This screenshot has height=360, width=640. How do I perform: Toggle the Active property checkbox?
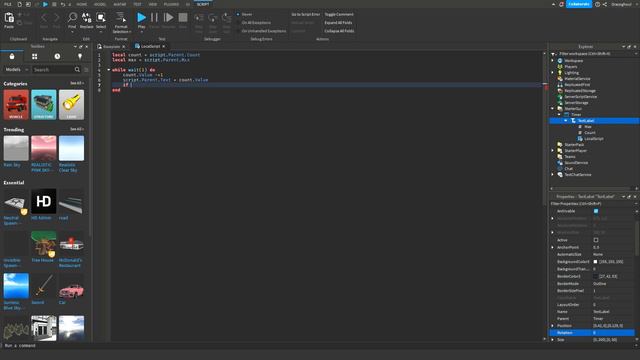click(596, 240)
